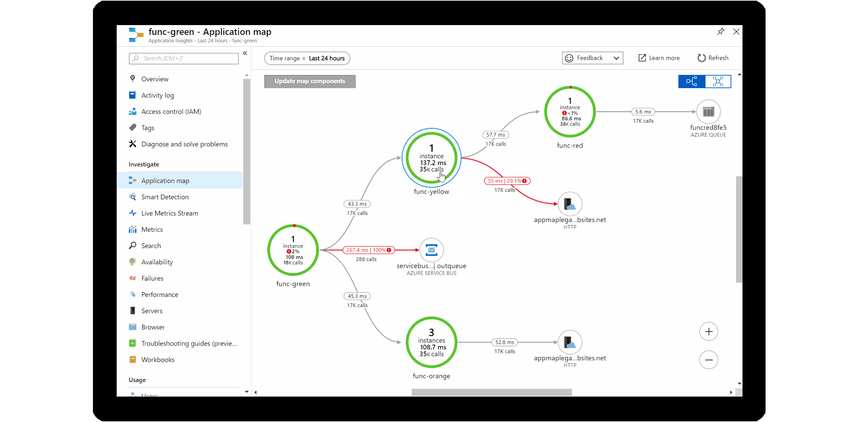Click the servicebus outqueue icon
This screenshot has height=422, width=868.
point(431,250)
